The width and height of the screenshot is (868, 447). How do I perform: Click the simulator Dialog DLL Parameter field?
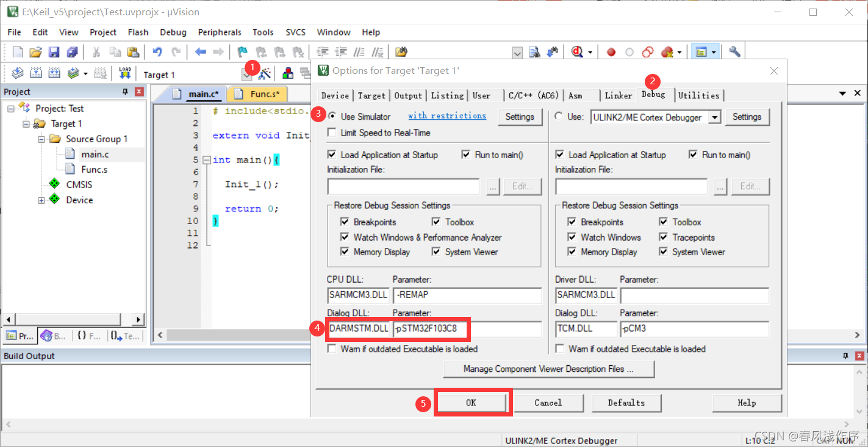(467, 329)
